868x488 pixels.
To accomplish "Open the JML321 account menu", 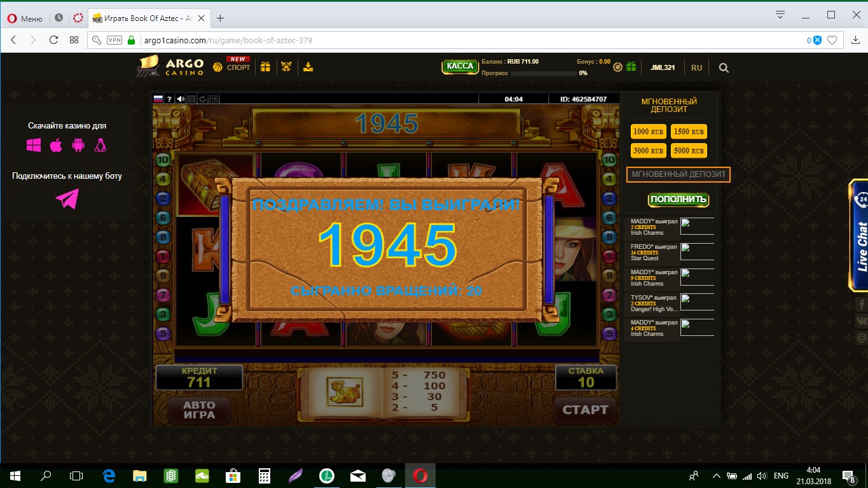I will point(663,67).
